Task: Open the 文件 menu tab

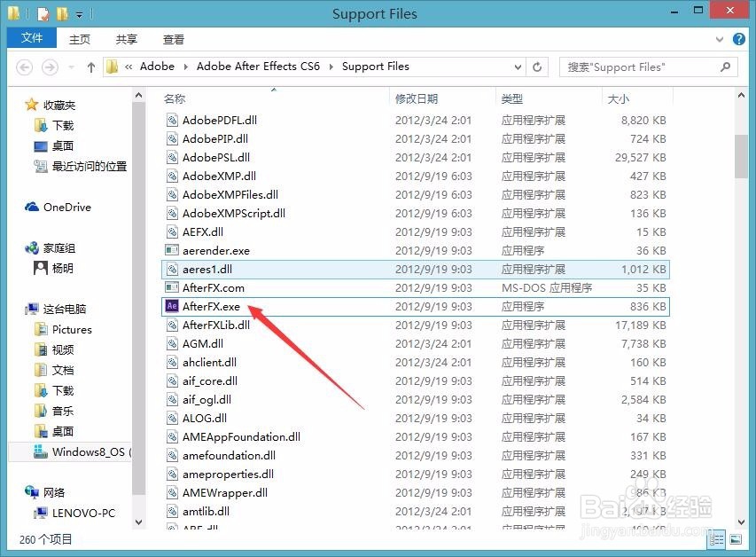Action: [32, 37]
